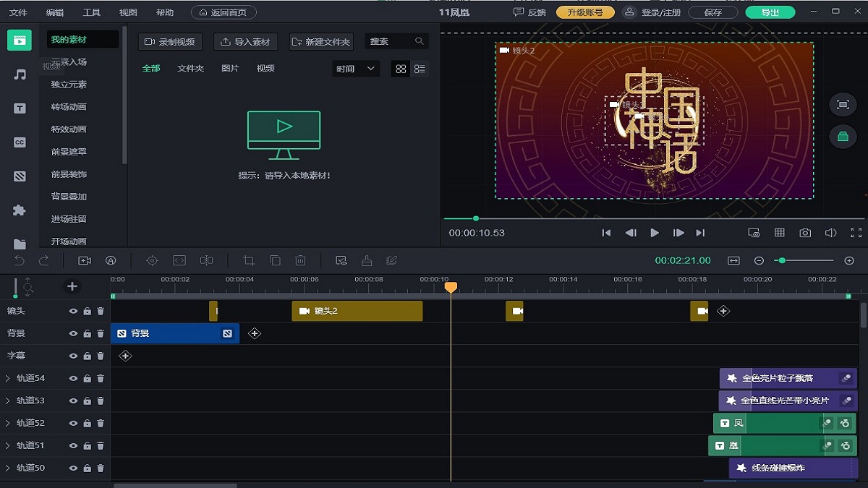Click the play button under the preview
Screen dimensions: 868x488
[655, 233]
